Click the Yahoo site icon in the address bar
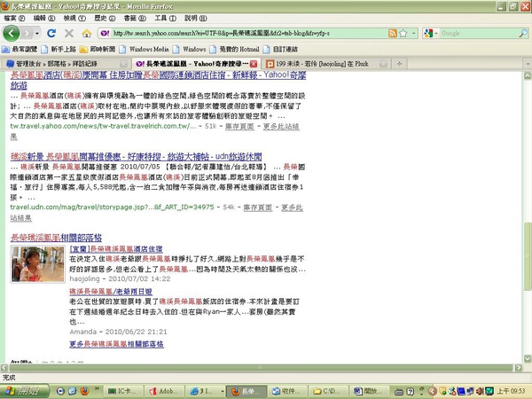532x399 pixels. tap(105, 34)
